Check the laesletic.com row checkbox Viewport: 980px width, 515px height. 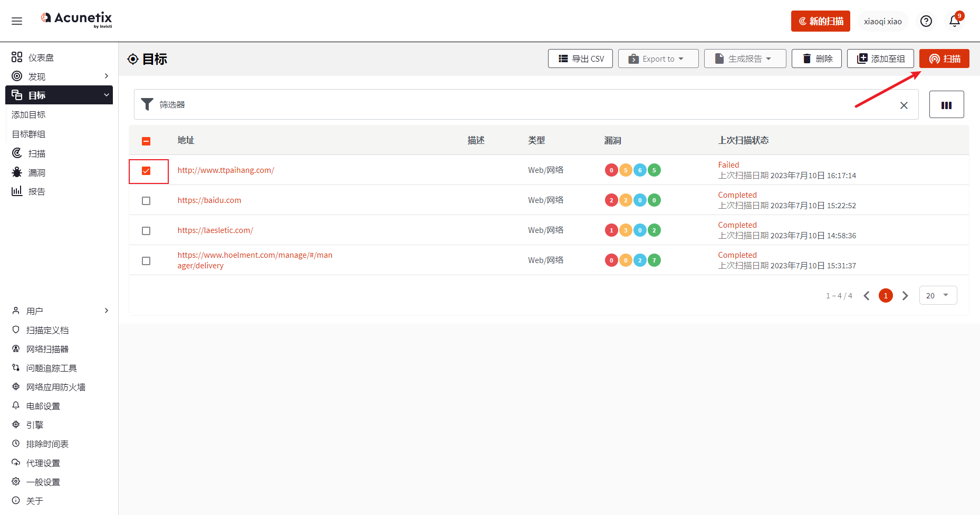(x=146, y=231)
